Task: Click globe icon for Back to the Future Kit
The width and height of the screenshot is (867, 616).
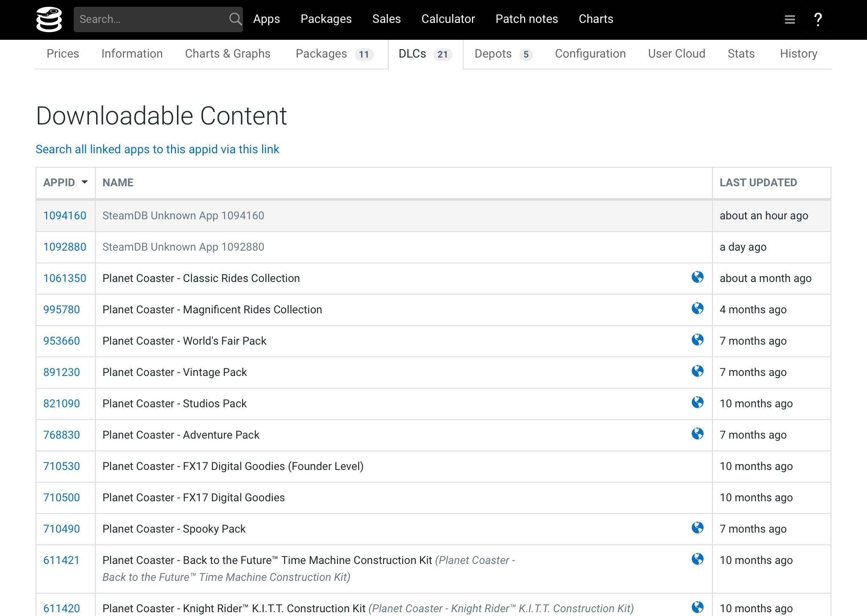Action: pyautogui.click(x=697, y=559)
